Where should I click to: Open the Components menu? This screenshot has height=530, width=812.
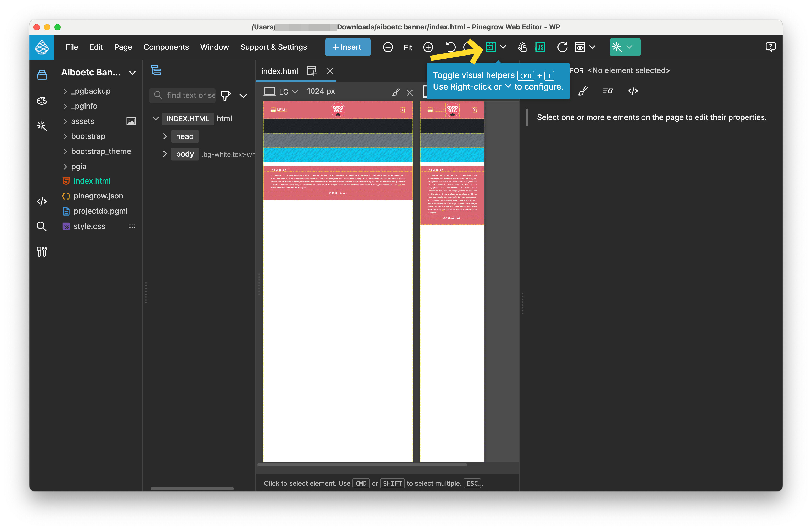coord(166,47)
